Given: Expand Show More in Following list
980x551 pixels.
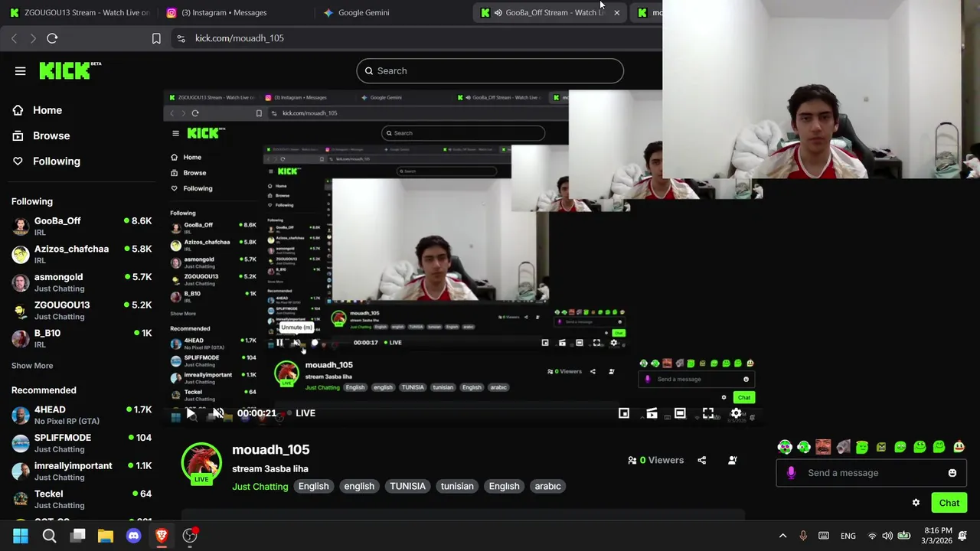Looking at the screenshot, I should 32,366.
